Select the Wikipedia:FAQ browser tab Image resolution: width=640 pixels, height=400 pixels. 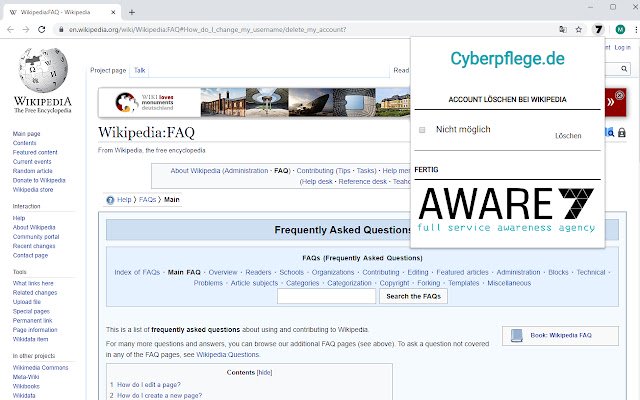coord(61,12)
